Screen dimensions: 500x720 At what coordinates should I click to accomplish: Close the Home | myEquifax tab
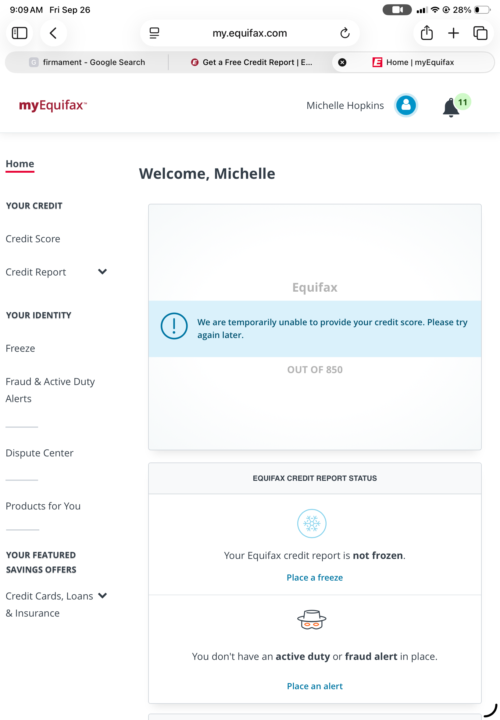[342, 62]
